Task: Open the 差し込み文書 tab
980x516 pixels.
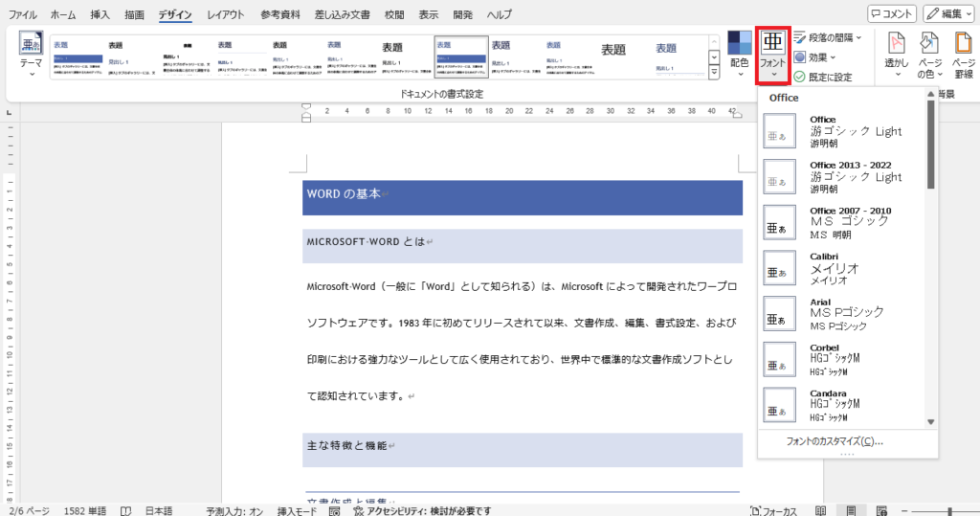Action: tap(342, 13)
